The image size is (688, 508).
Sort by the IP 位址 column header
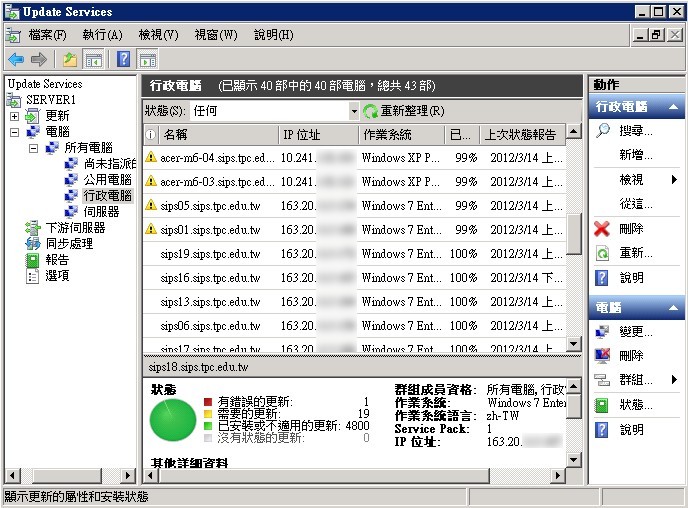point(319,135)
